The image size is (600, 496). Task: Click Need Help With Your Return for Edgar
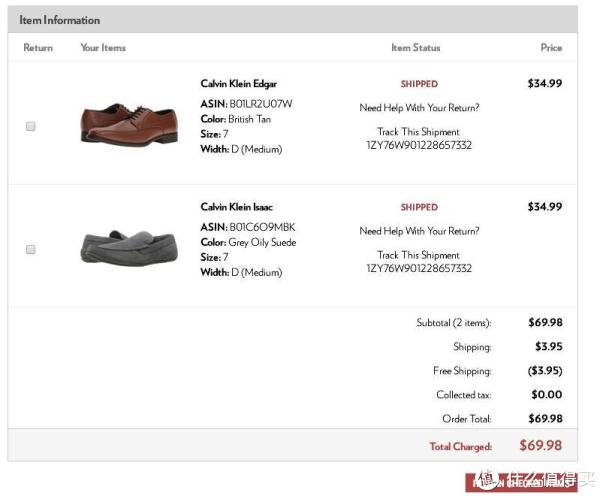click(419, 108)
